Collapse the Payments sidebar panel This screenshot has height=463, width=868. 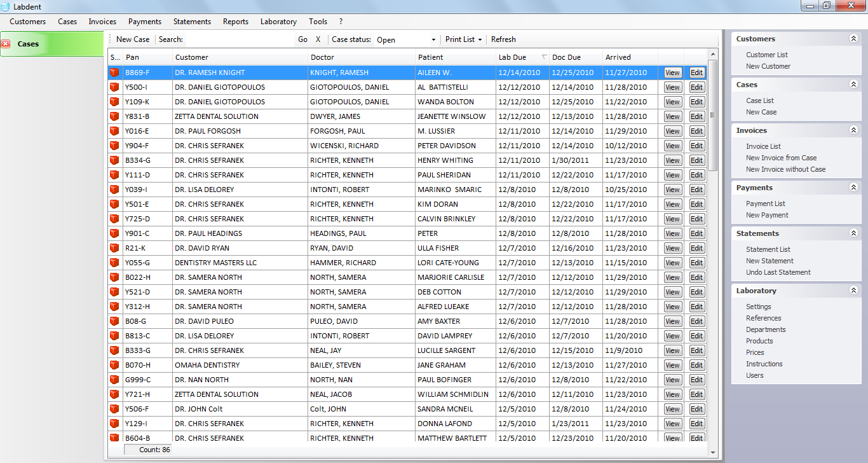pyautogui.click(x=853, y=188)
